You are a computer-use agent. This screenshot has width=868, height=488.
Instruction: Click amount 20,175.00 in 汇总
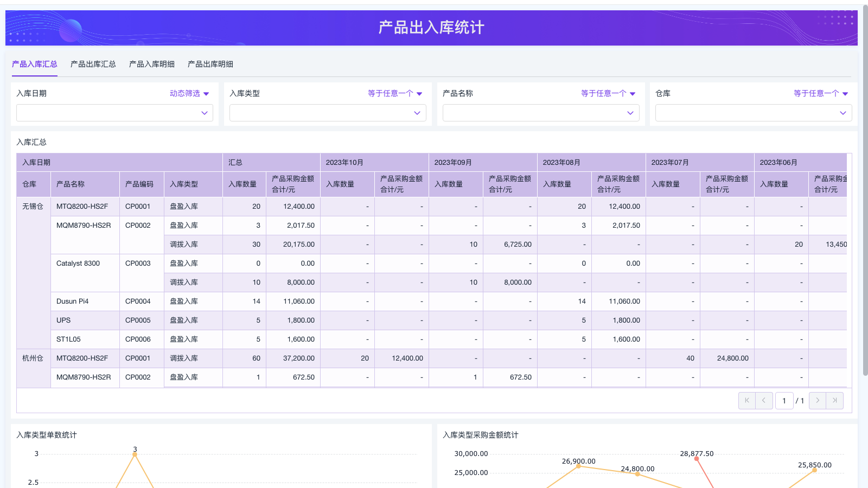pyautogui.click(x=293, y=245)
